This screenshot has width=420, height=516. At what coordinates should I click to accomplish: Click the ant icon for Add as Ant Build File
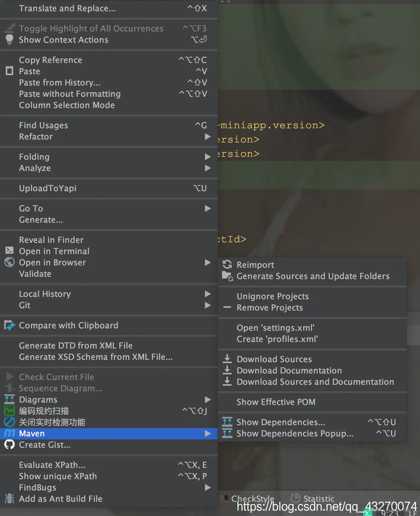(9, 498)
